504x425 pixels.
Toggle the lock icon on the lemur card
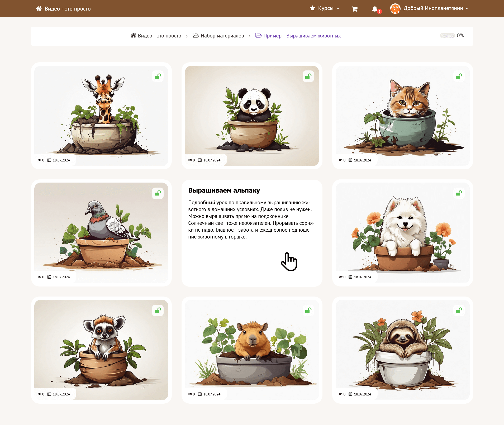(158, 311)
